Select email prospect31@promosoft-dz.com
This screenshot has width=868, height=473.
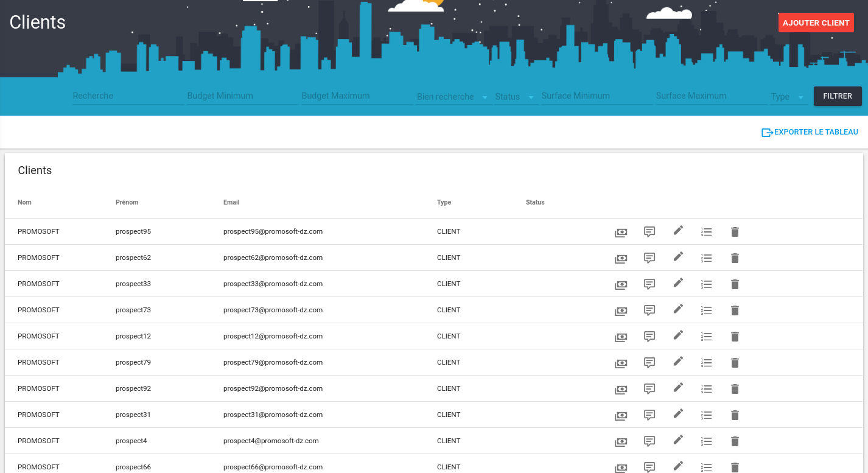pyautogui.click(x=273, y=415)
